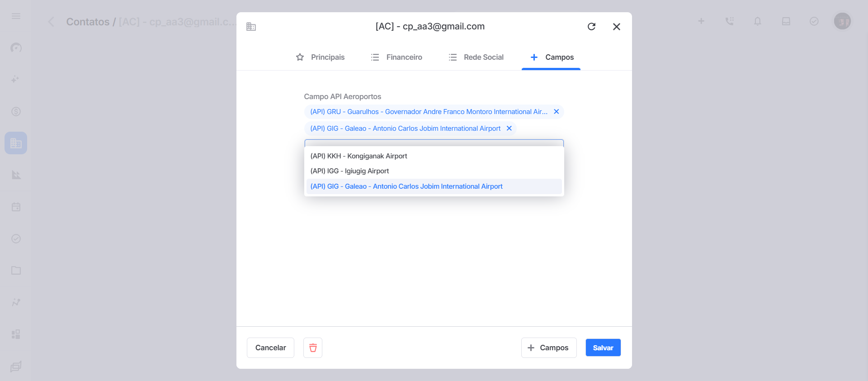The image size is (868, 381).
Task: Open the notifications bell icon
Action: click(758, 21)
